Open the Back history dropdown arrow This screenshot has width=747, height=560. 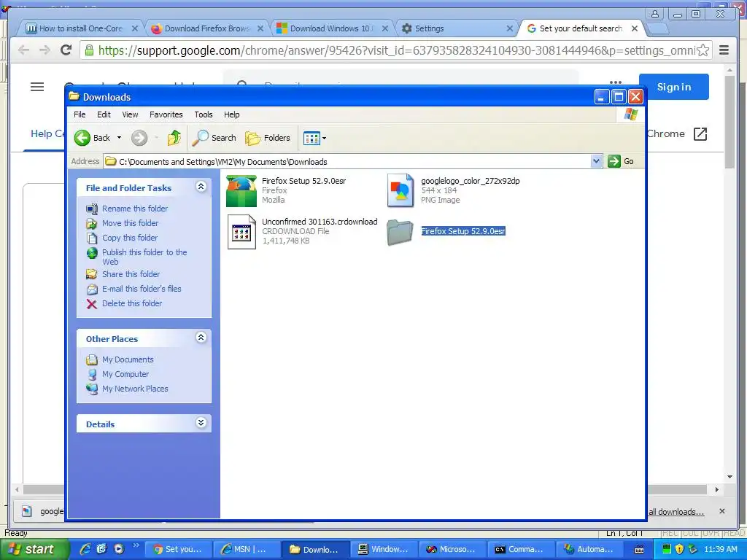(x=119, y=138)
